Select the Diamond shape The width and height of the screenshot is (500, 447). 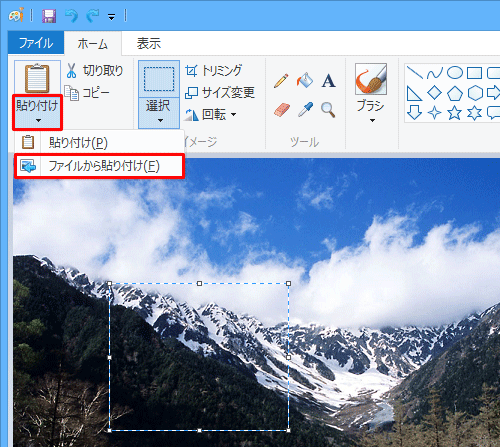(x=434, y=92)
